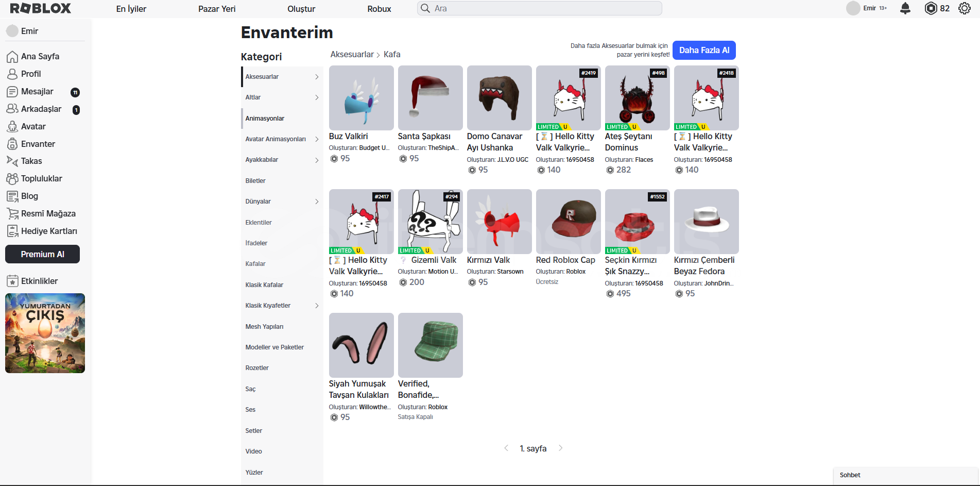Select the Yüzler category
Image resolution: width=980 pixels, height=486 pixels.
(x=282, y=473)
